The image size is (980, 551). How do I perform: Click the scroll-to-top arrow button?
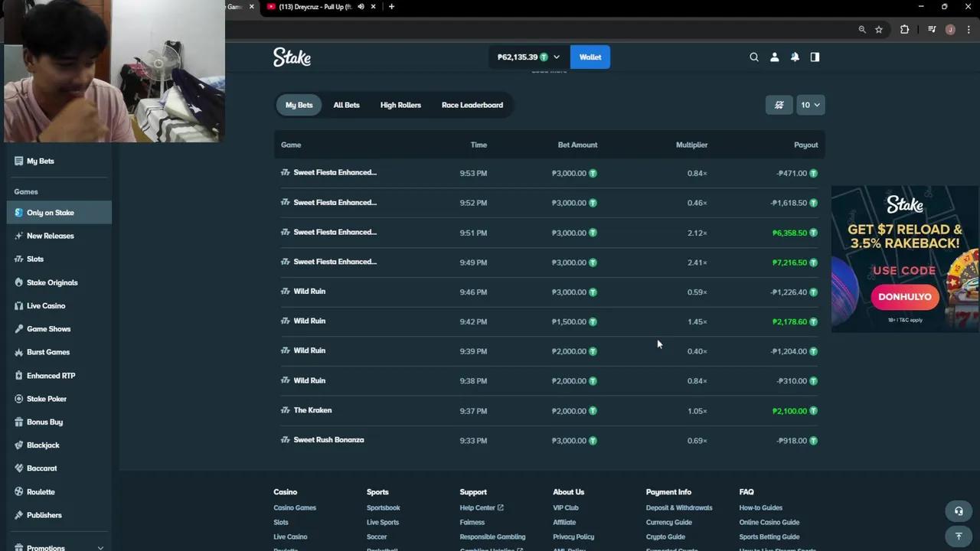[959, 536]
